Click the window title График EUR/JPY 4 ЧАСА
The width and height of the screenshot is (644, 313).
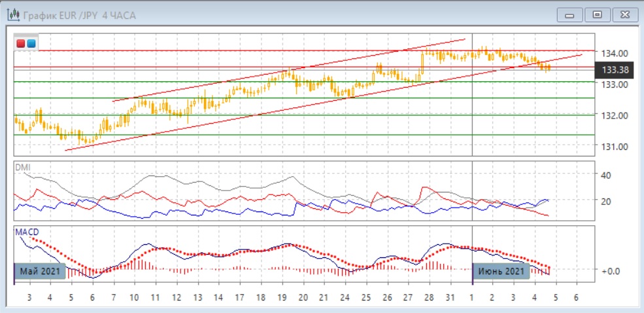(x=80, y=15)
